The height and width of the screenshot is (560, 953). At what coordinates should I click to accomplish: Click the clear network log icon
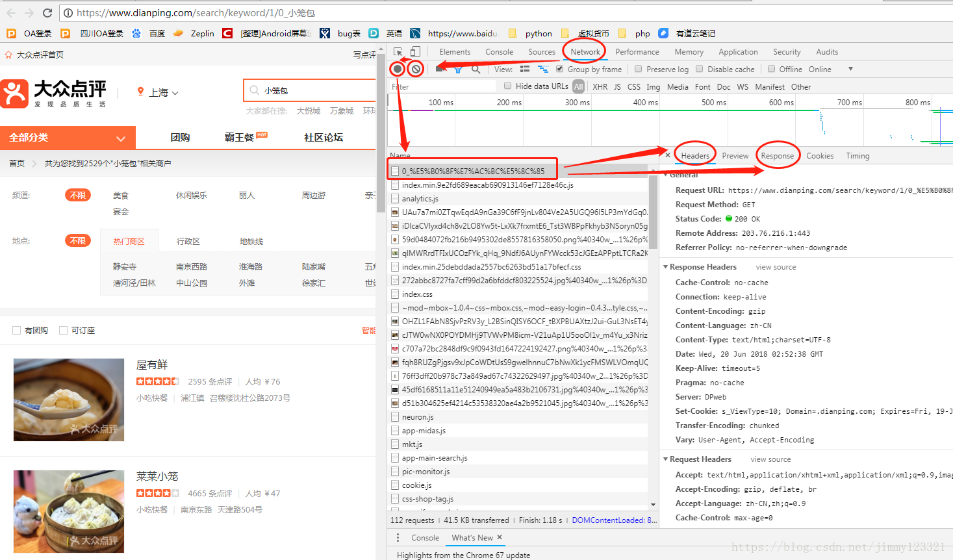pyautogui.click(x=416, y=69)
